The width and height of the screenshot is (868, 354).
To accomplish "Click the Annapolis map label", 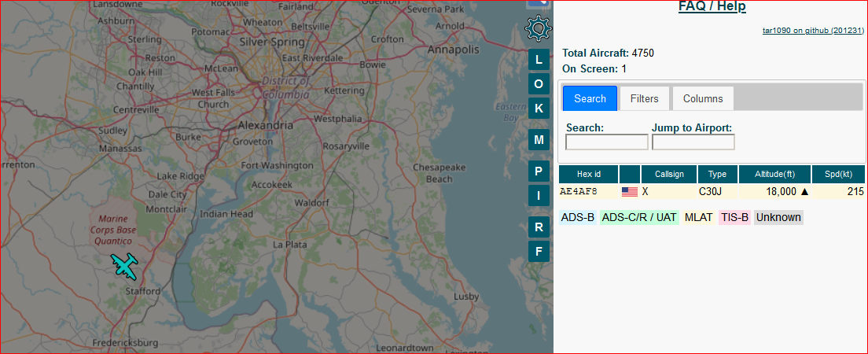I will click(454, 50).
